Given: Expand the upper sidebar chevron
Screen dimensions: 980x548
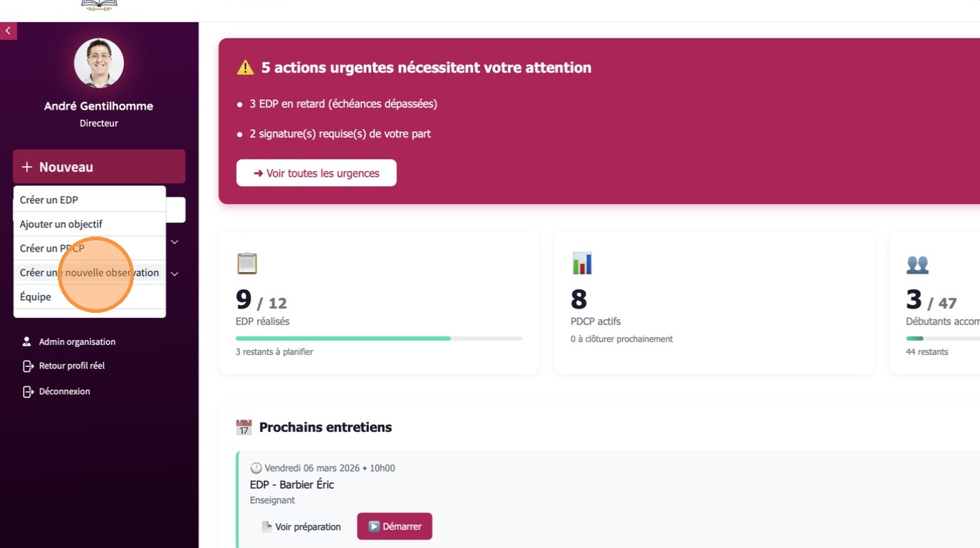Looking at the screenshot, I should tap(174, 242).
